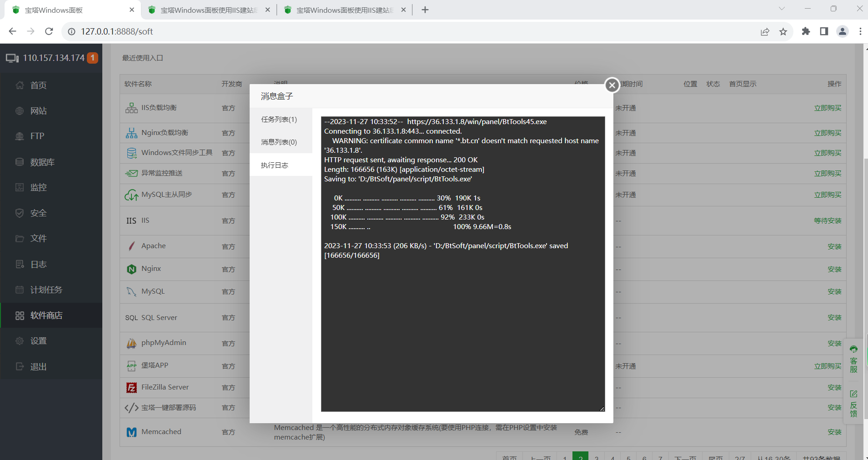Viewport: 868px width, 460px height.
Task: Open the browser profile avatar
Action: (x=842, y=31)
